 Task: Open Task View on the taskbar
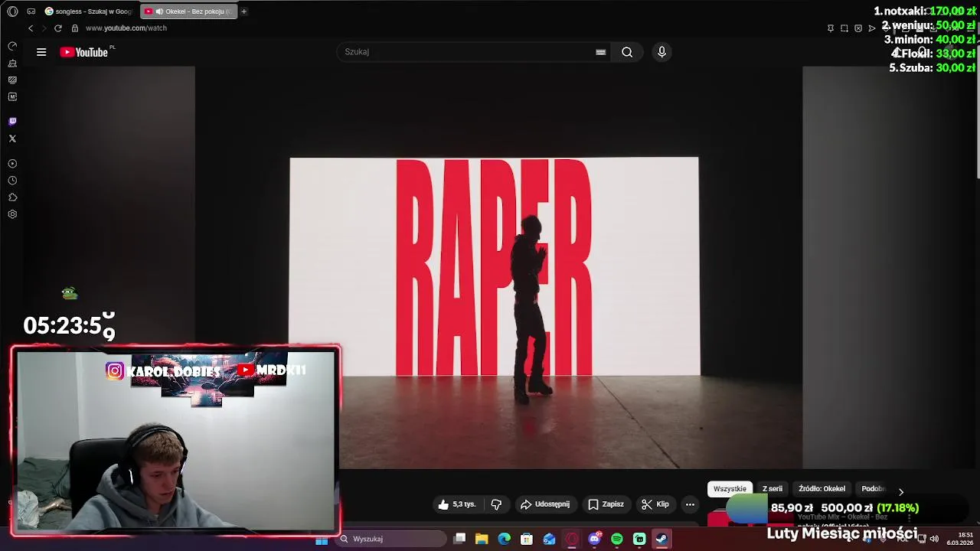tap(459, 539)
